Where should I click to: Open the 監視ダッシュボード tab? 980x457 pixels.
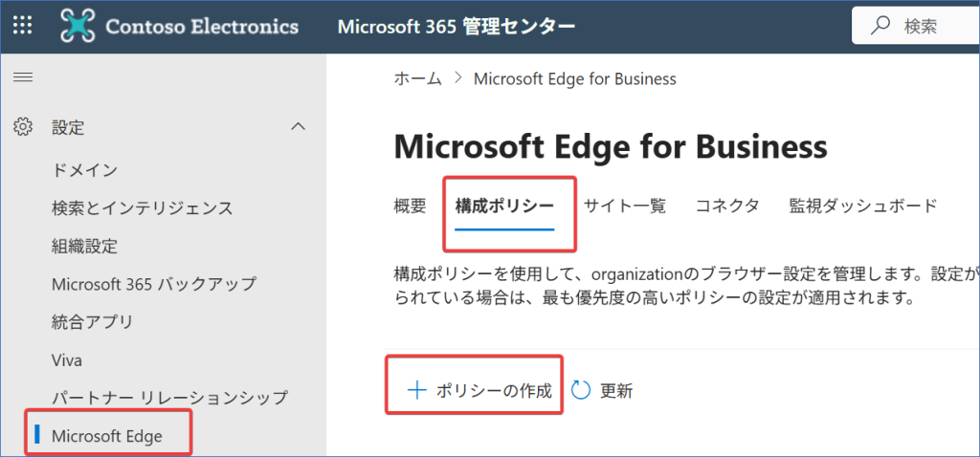[x=862, y=206]
